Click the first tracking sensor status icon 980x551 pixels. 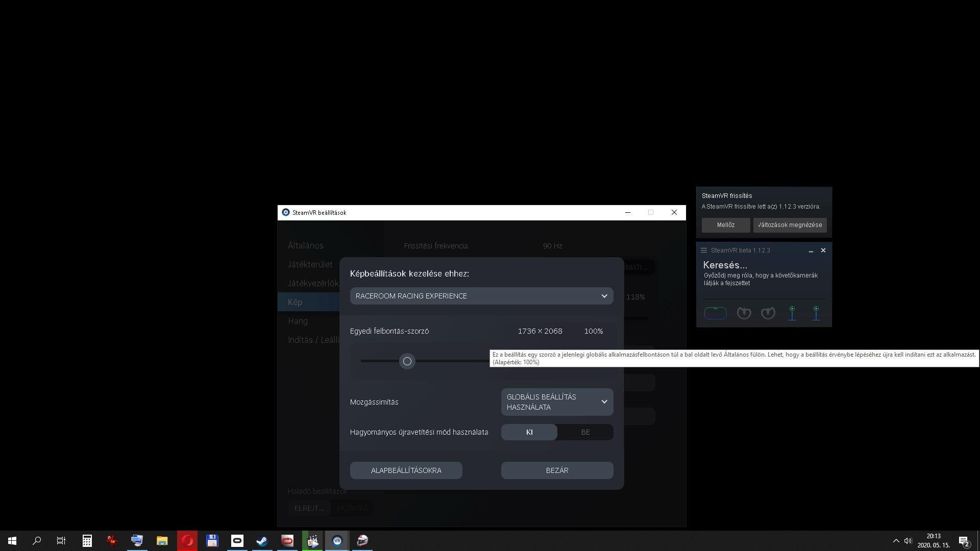(792, 313)
